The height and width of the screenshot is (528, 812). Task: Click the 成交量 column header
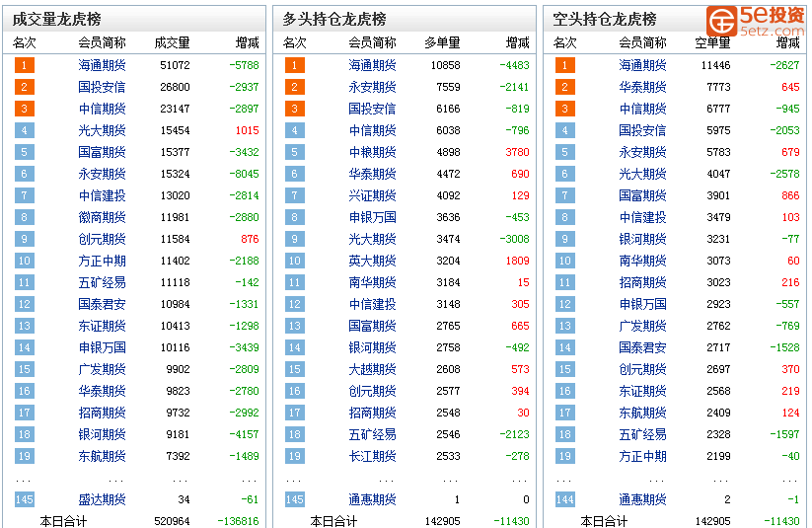pos(172,42)
